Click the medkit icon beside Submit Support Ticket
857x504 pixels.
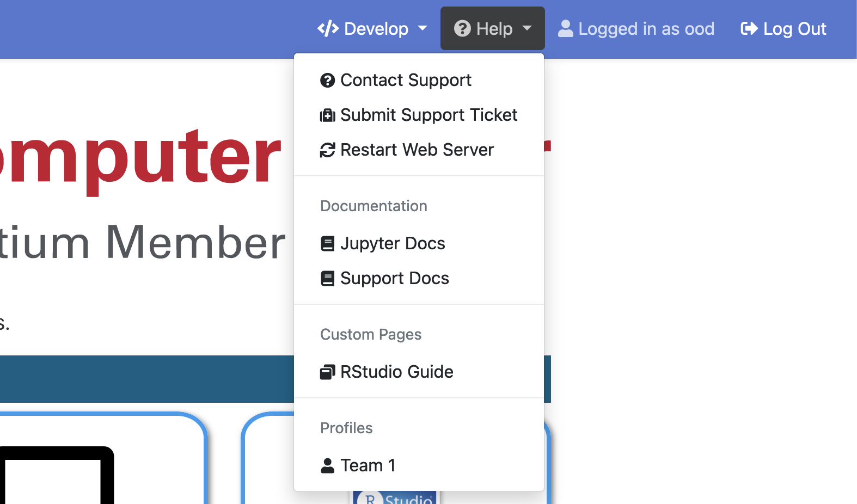[327, 115]
